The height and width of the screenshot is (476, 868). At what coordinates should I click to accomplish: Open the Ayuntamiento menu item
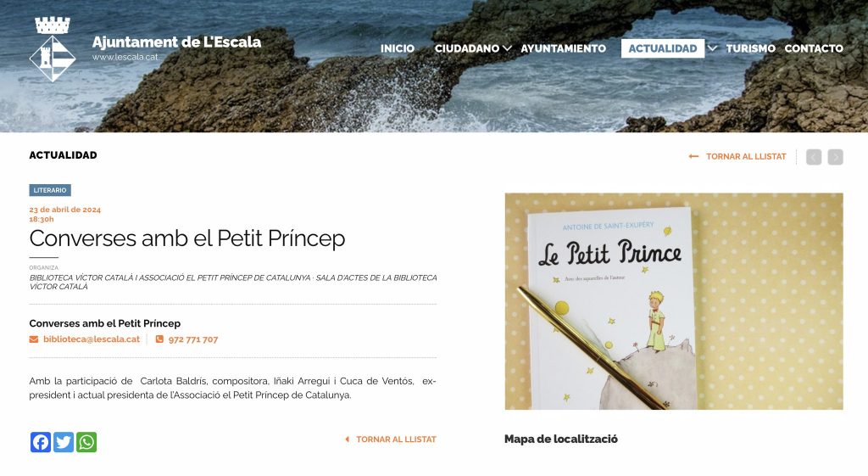563,48
